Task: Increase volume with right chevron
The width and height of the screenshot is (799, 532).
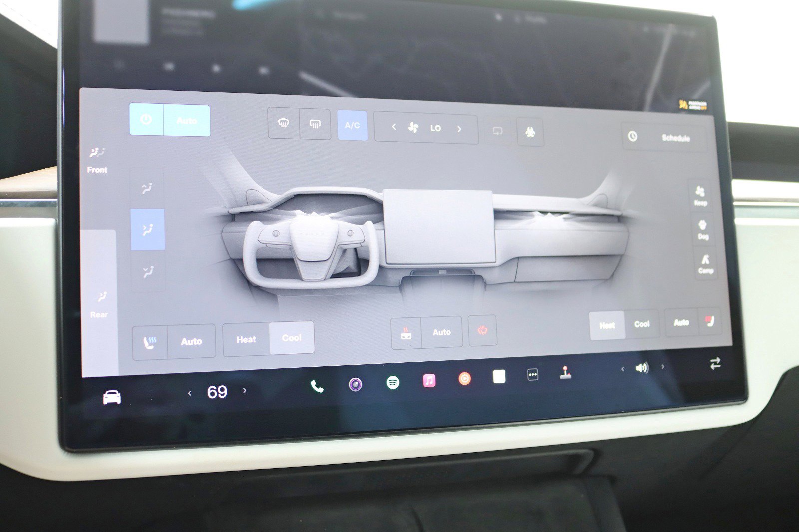Action: coord(663,366)
